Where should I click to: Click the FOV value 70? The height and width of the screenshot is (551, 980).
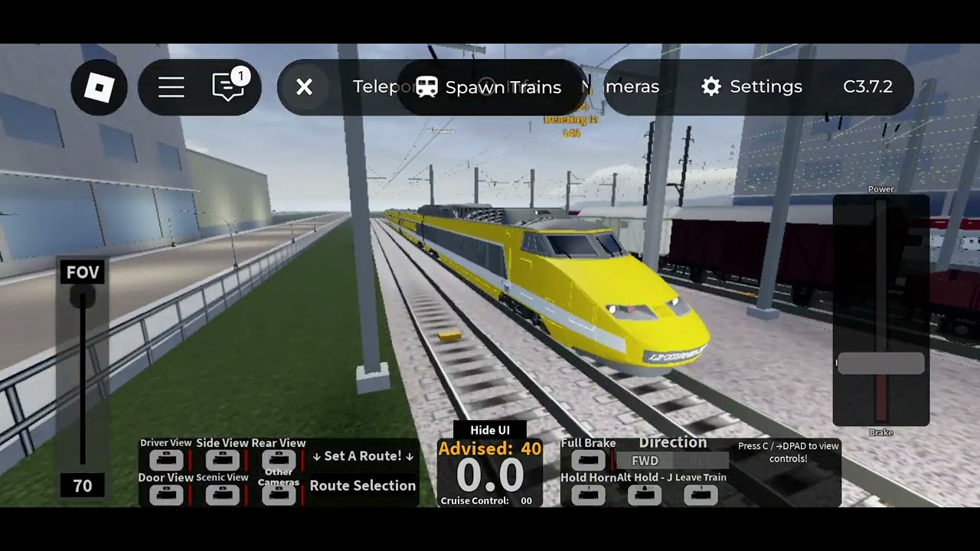83,486
